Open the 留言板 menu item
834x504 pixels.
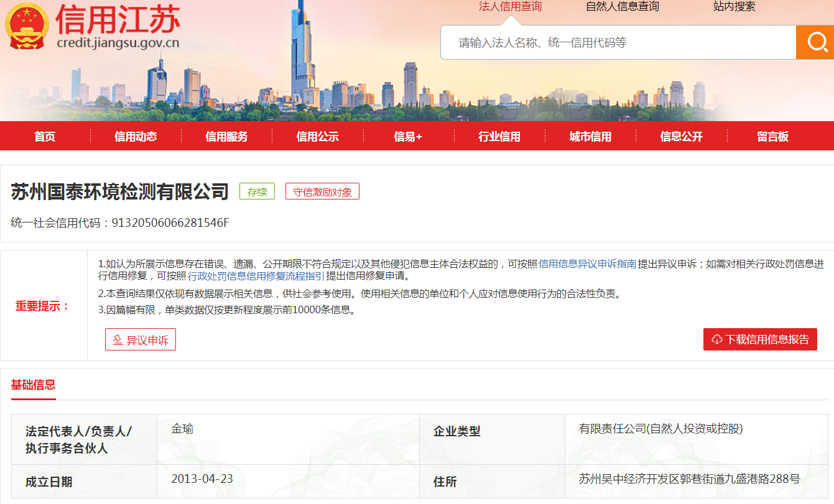pyautogui.click(x=772, y=137)
